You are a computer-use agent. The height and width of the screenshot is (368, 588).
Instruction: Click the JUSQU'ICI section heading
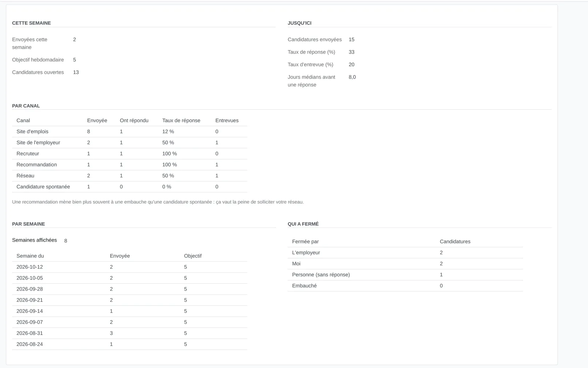point(300,23)
